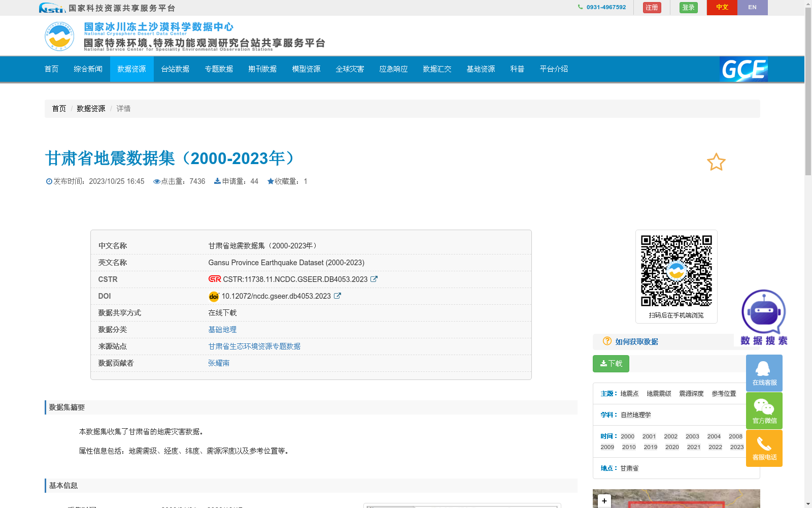Open contributor 张耀南 link
This screenshot has width=812, height=508.
[219, 363]
